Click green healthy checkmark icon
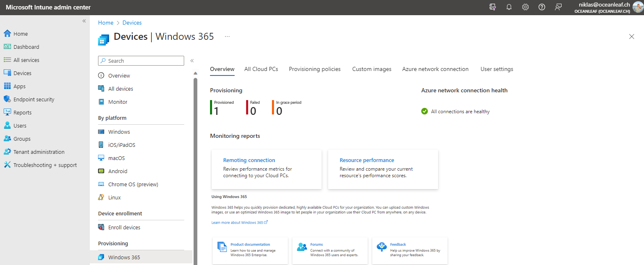This screenshot has width=644, height=265. [x=425, y=111]
